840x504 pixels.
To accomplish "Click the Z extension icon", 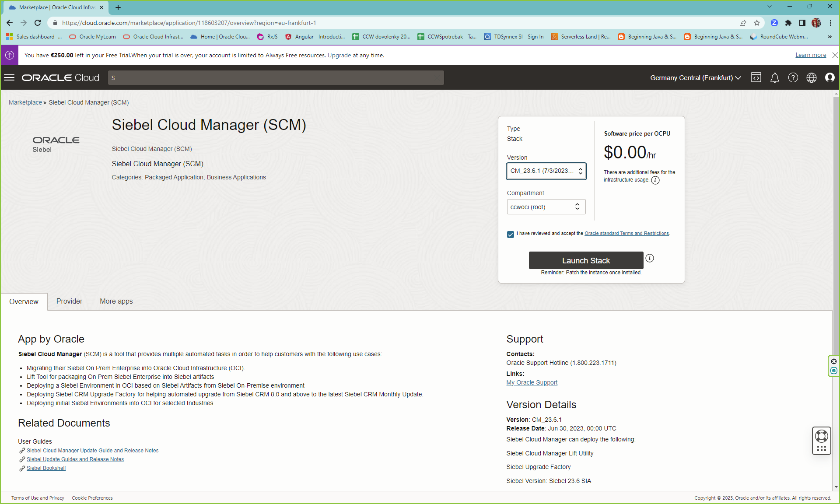I will pyautogui.click(x=774, y=23).
